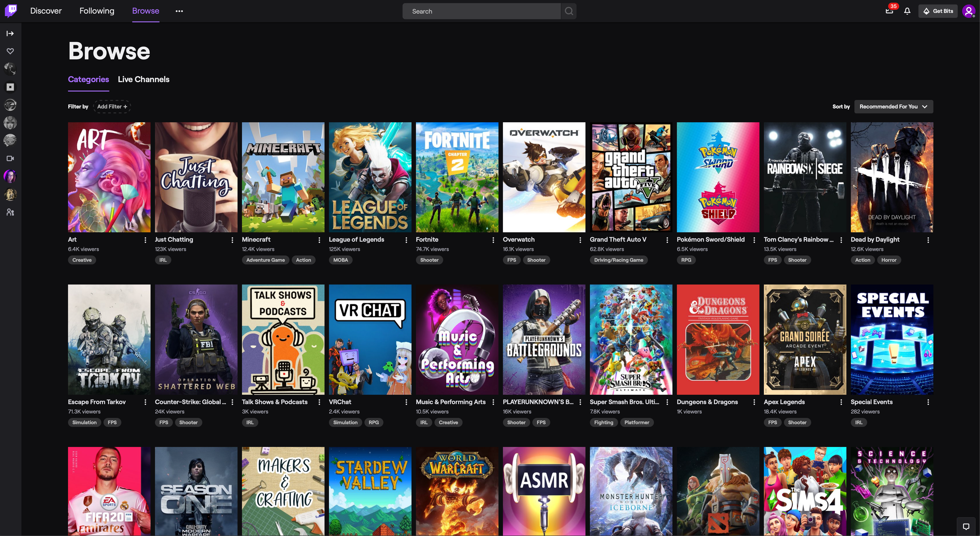The height and width of the screenshot is (536, 980).
Task: Open followed channels heart icon in sidebar
Action: click(x=10, y=51)
